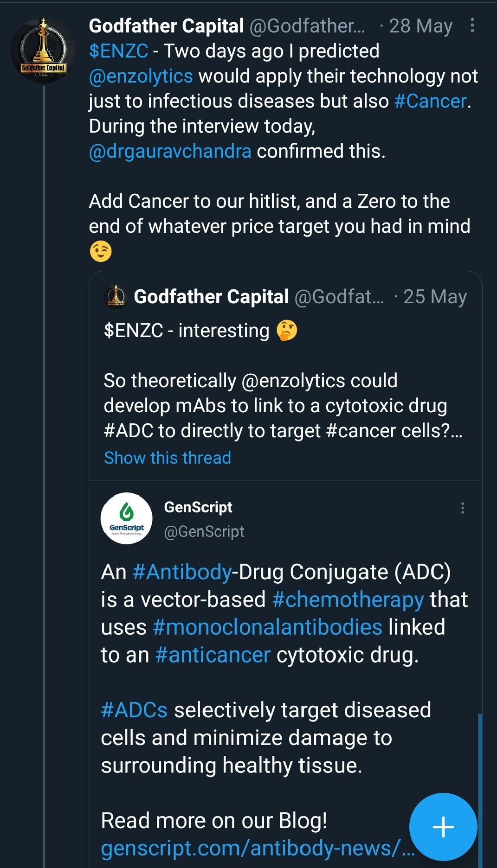This screenshot has width=497, height=868.
Task: Tap the #chemotherapy hashtag
Action: coord(348,600)
